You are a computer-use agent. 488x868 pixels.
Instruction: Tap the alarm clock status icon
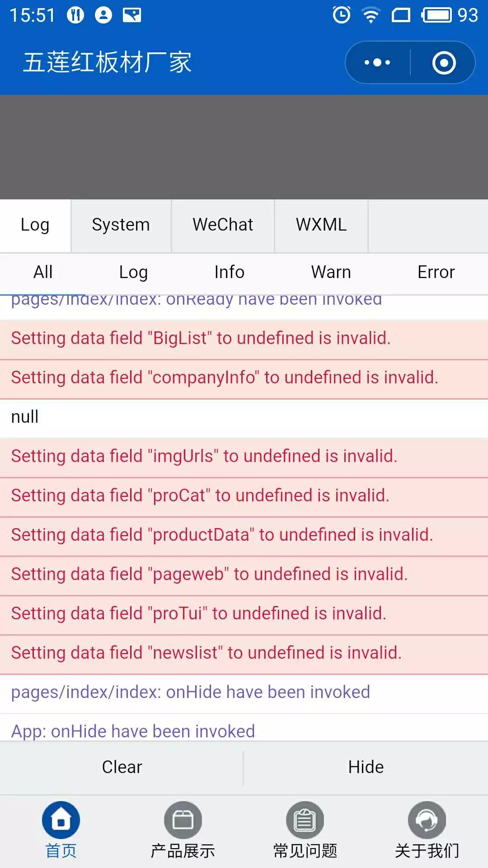click(x=342, y=15)
